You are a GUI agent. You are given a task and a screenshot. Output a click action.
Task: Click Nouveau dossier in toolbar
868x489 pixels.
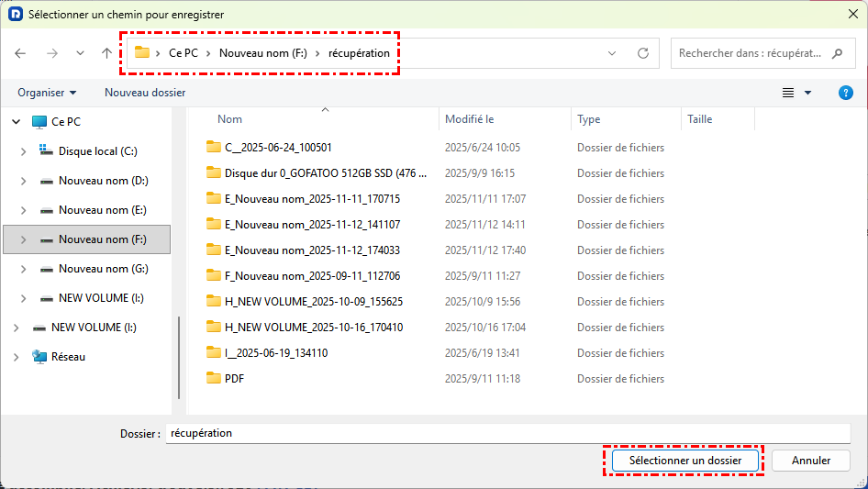pos(145,93)
